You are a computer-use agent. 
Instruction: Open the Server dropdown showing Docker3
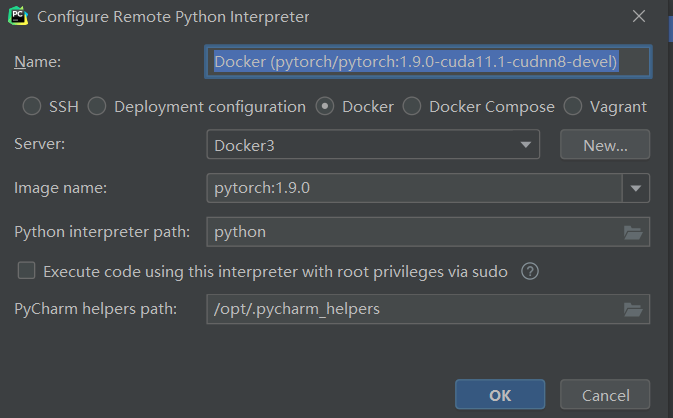tap(373, 145)
